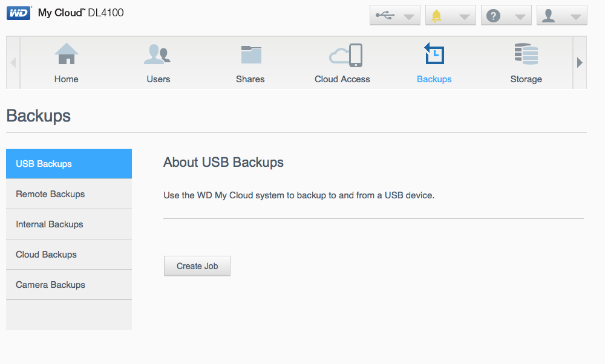Click the Backups clock icon

434,53
